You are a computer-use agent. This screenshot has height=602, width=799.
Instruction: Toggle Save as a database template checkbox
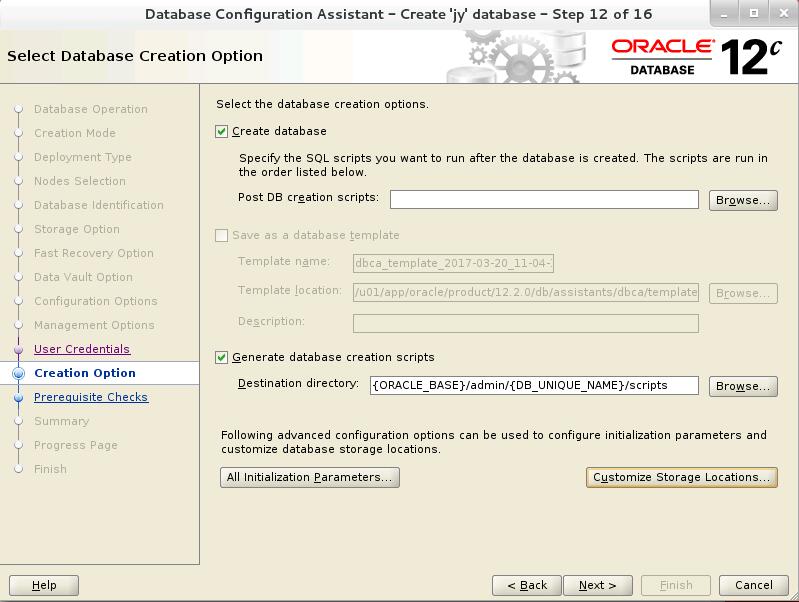(221, 235)
